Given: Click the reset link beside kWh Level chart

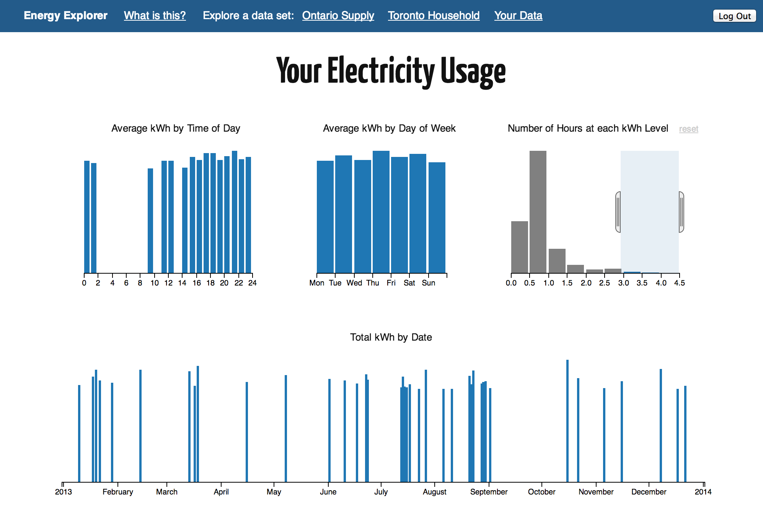Looking at the screenshot, I should coord(688,129).
